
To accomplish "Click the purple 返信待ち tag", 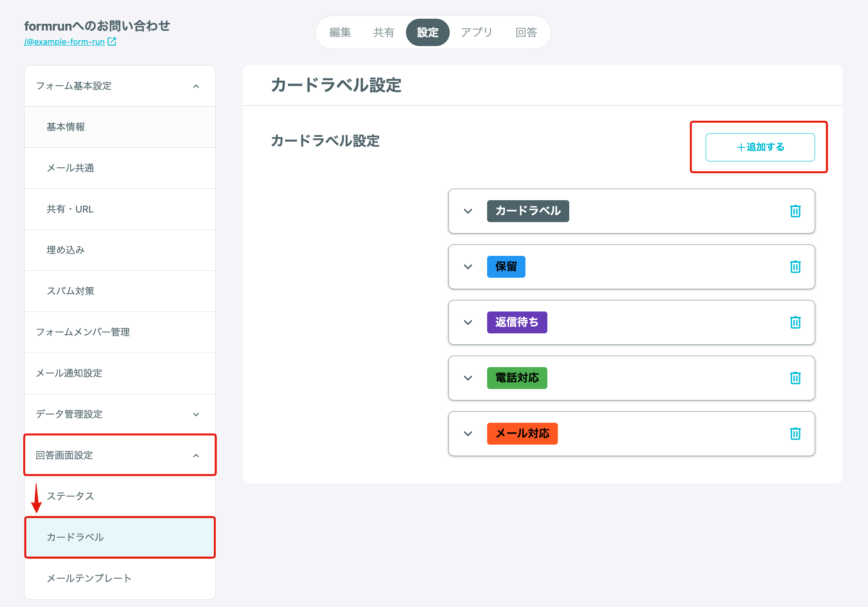I will (x=517, y=322).
